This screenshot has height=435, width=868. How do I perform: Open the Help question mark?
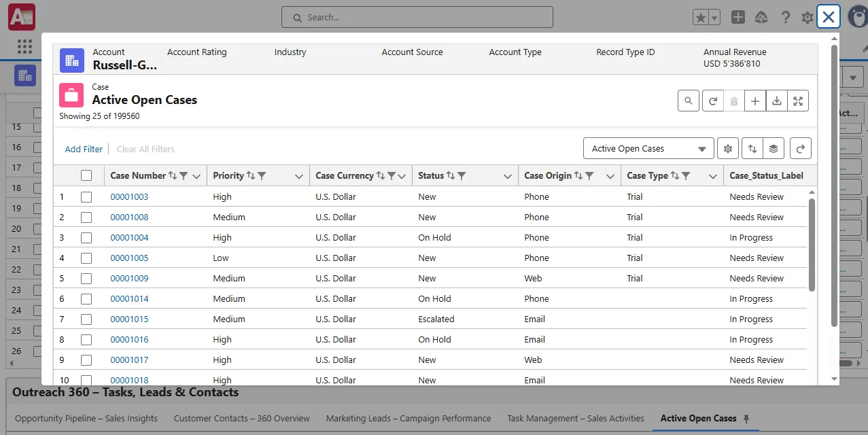pos(786,18)
